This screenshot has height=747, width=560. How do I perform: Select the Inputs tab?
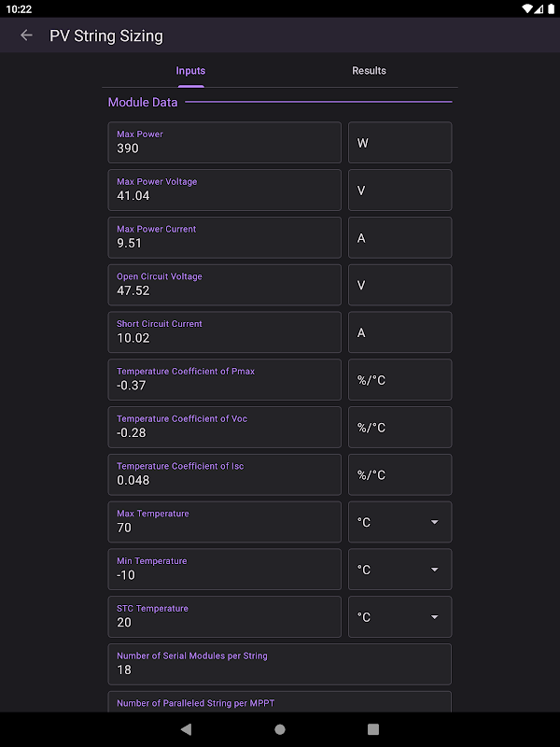click(x=190, y=71)
